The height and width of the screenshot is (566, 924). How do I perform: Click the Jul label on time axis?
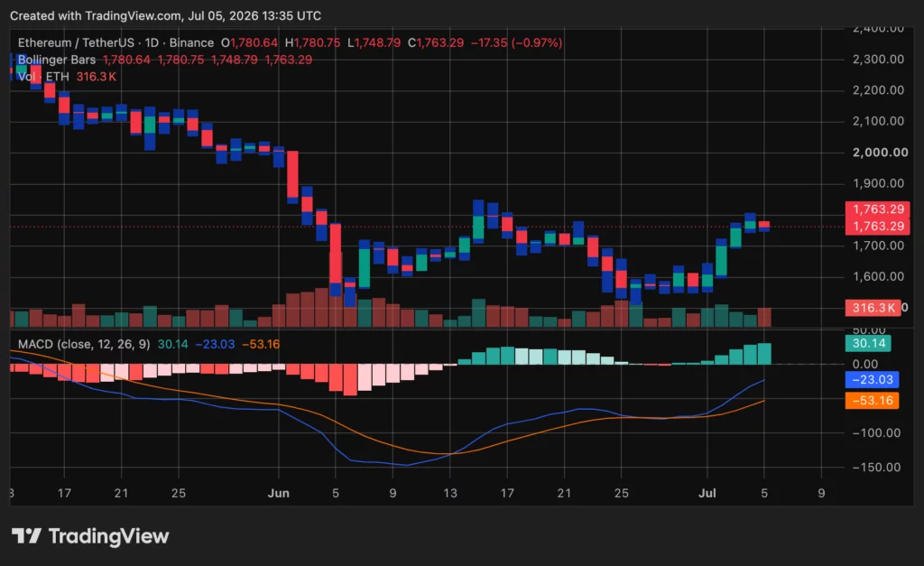707,493
